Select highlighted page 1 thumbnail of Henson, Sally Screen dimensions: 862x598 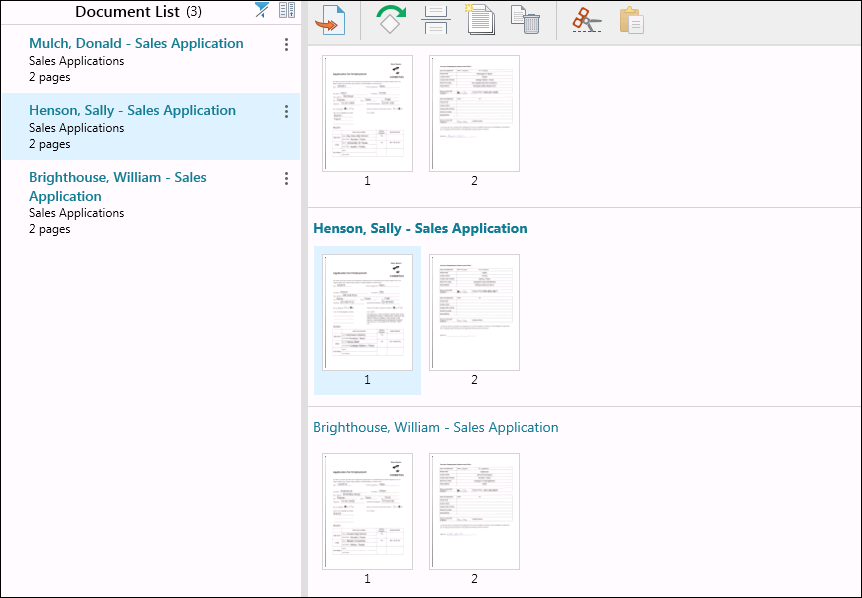pos(367,313)
